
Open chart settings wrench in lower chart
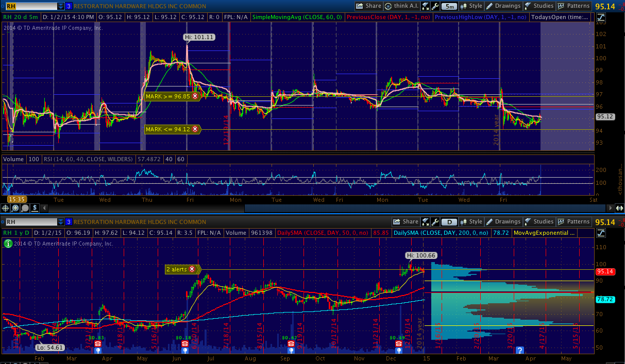435,222
